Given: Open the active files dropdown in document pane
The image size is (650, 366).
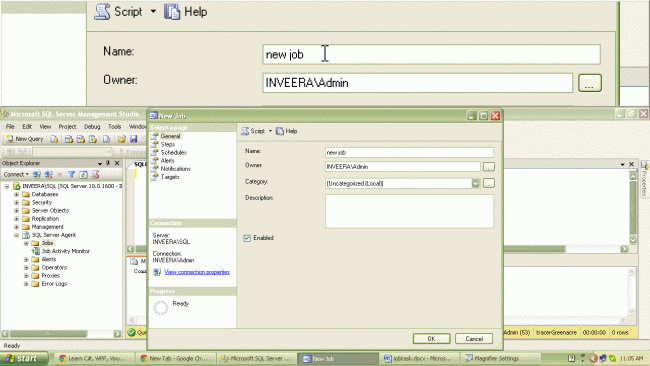Looking at the screenshot, I should point(622,164).
